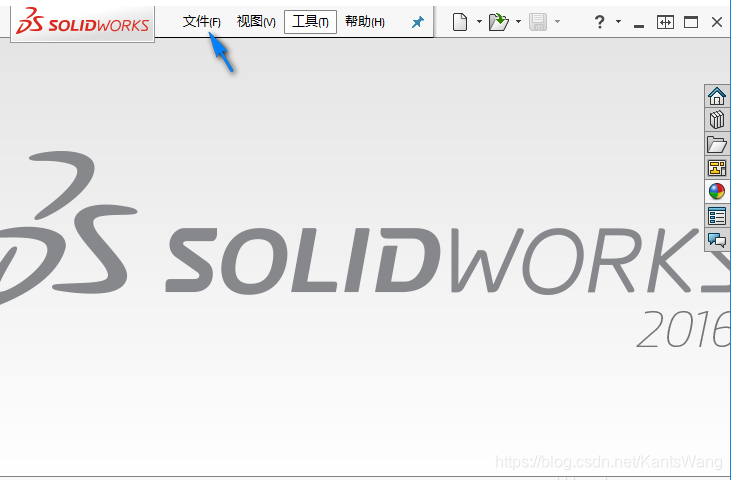The image size is (731, 480).
Task: Open the View Palette icon in task pane
Action: (x=717, y=168)
